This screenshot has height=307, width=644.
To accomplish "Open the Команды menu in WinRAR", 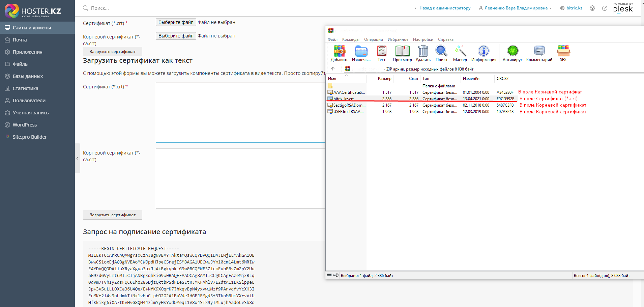I will point(351,39).
